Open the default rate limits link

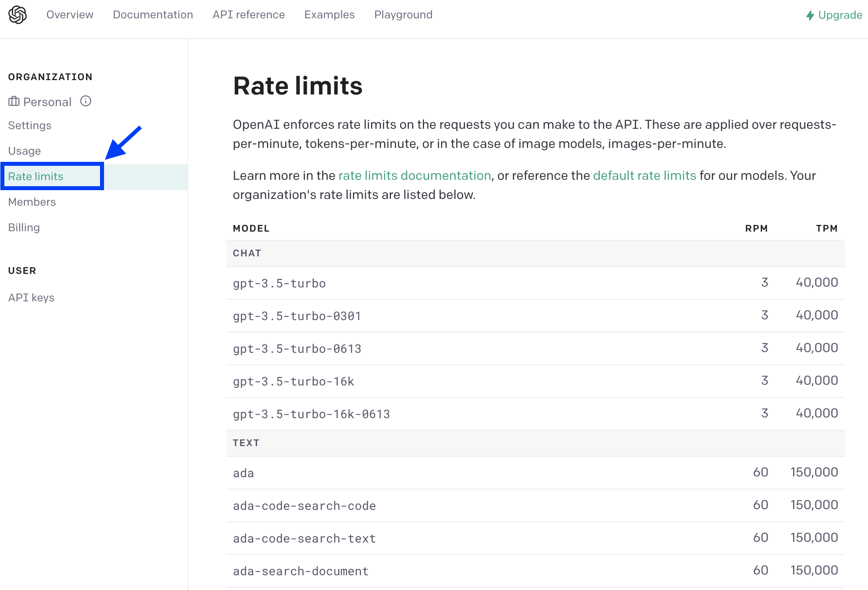pyautogui.click(x=644, y=176)
